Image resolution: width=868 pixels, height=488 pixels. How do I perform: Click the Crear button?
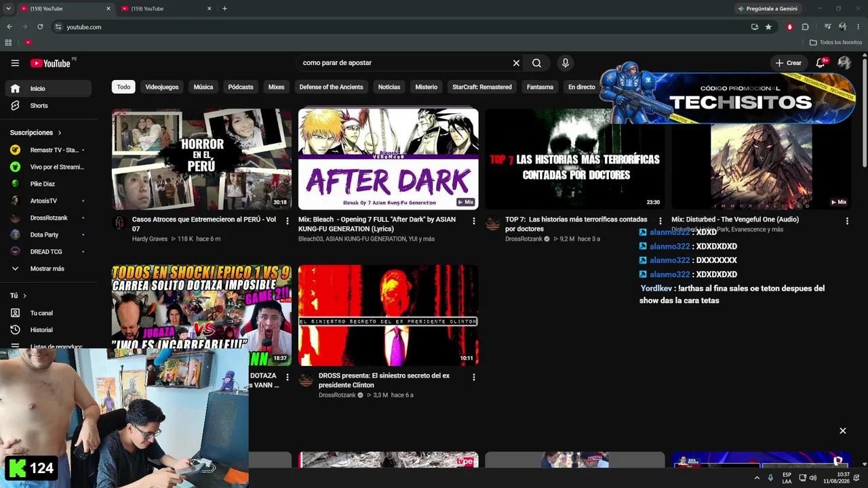coord(789,63)
